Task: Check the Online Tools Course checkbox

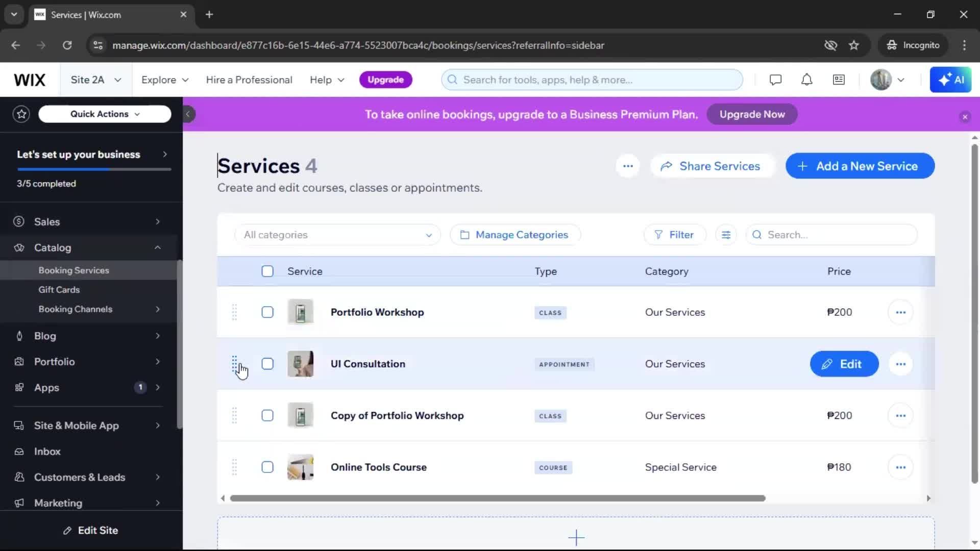Action: 267,467
